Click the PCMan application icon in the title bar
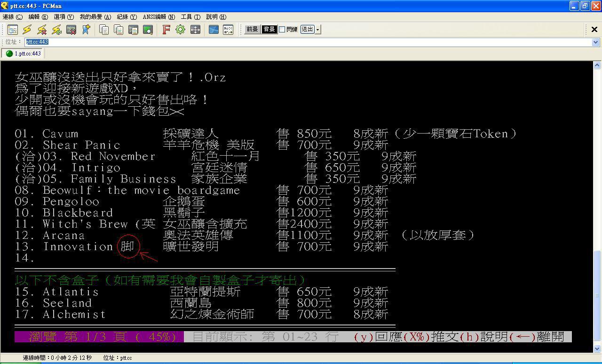The image size is (602, 364). click(x=5, y=6)
